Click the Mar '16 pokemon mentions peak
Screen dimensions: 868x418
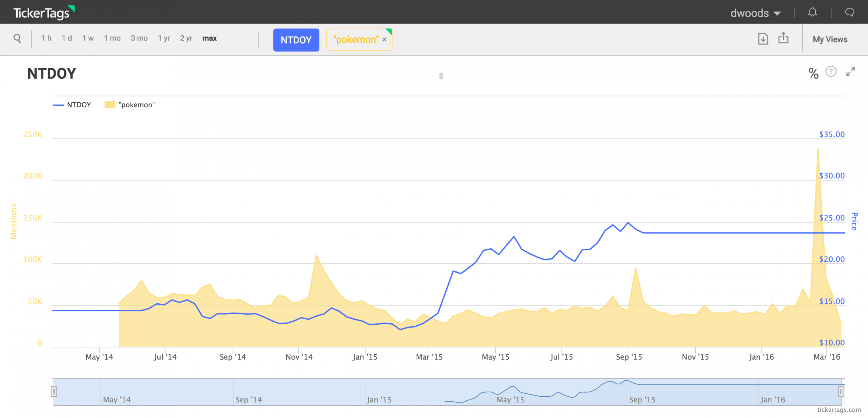pos(818,149)
